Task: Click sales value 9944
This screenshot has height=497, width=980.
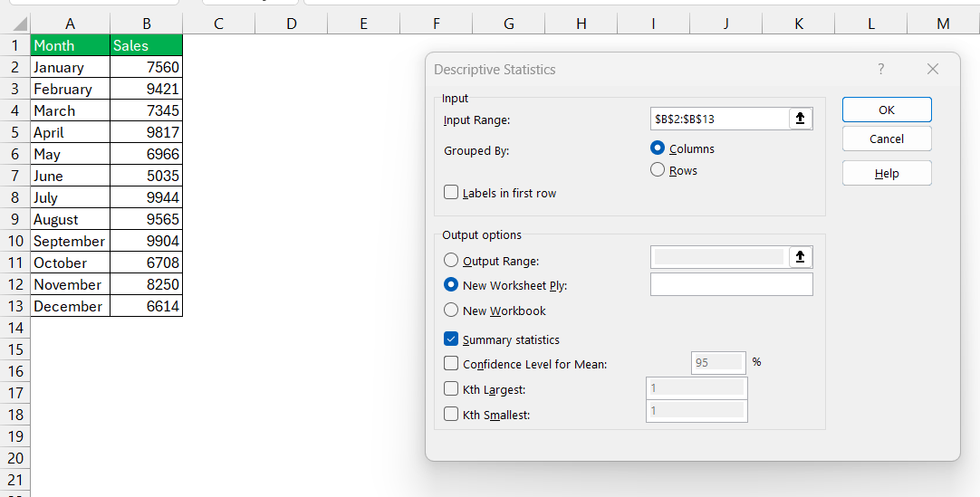Action: pyautogui.click(x=146, y=197)
